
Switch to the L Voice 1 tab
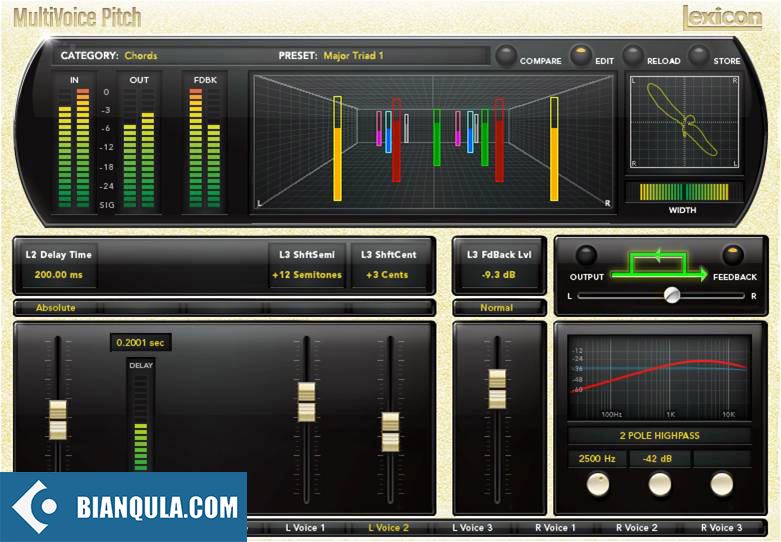tap(305, 527)
